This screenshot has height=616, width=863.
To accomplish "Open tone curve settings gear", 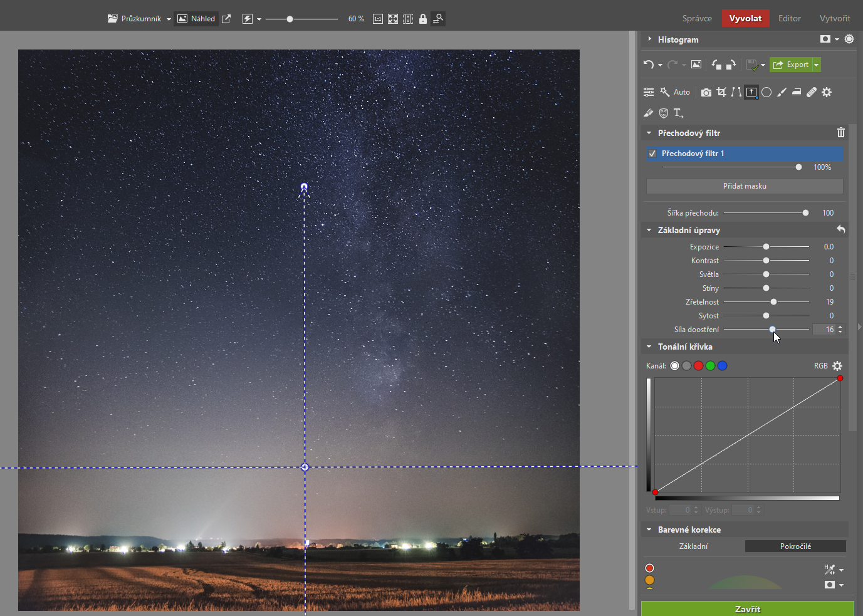I will (x=837, y=366).
